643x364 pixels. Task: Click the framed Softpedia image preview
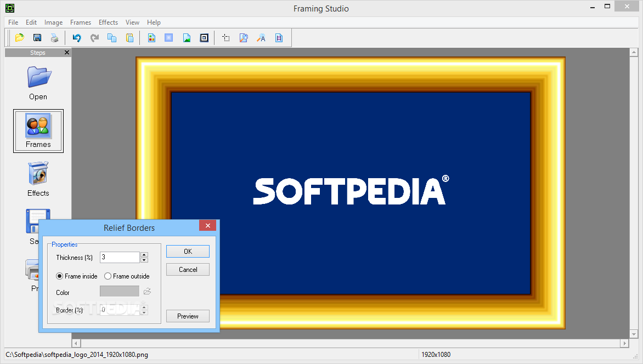(x=351, y=192)
